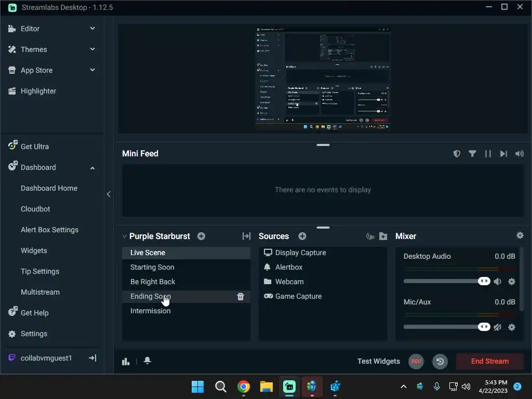The width and height of the screenshot is (532, 399).
Task: Select the Display Capture source
Action: (323, 253)
